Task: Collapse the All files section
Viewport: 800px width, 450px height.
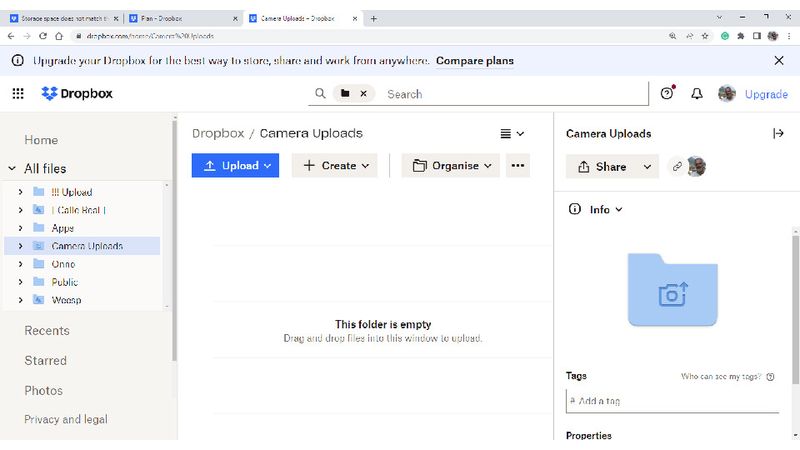Action: tap(12, 168)
